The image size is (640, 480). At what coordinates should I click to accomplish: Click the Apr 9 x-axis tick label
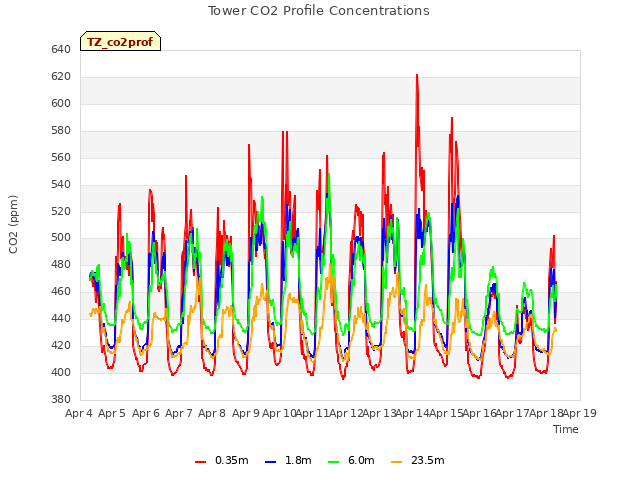pyautogui.click(x=246, y=413)
